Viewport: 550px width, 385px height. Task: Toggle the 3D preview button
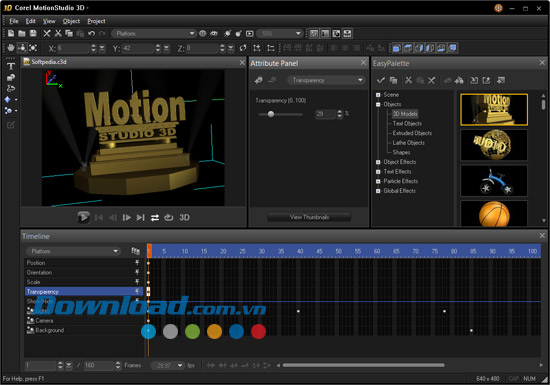185,218
